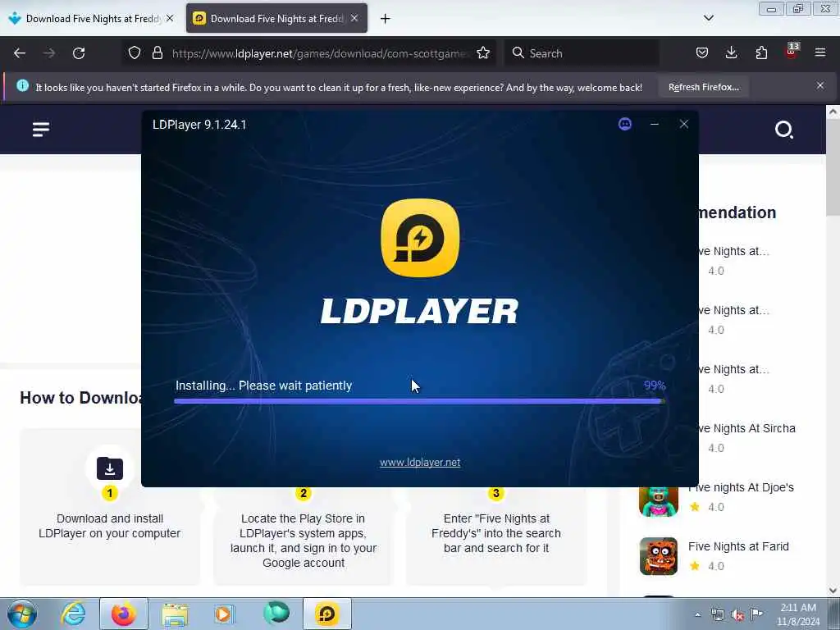Open the Pocket save icon
The height and width of the screenshot is (630, 840).
point(702,53)
